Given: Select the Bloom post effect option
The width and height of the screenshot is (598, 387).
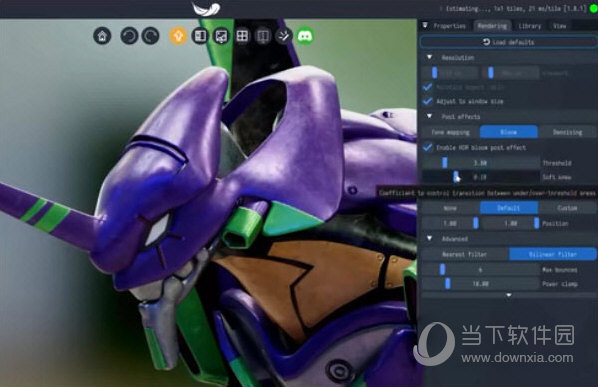Looking at the screenshot, I should click(509, 132).
